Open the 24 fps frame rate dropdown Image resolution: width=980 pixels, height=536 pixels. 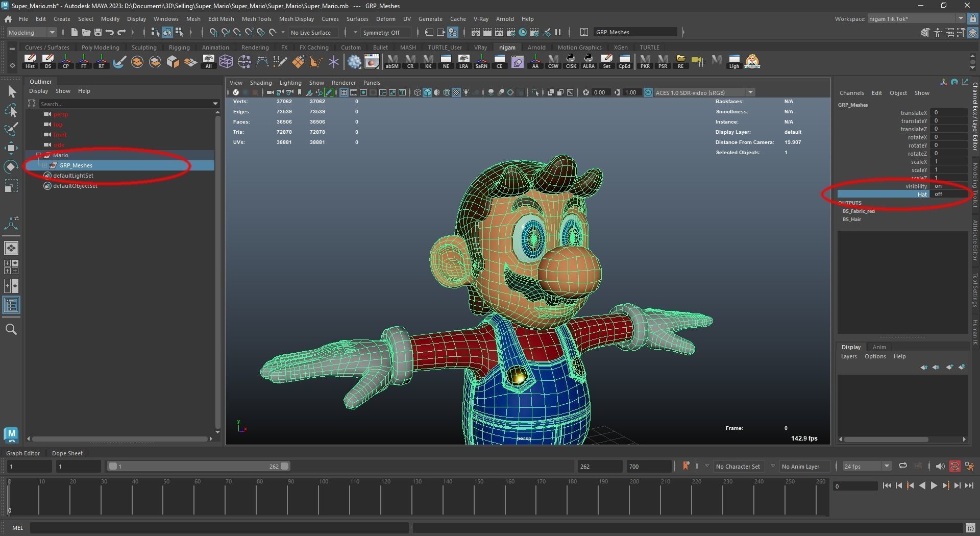pyautogui.click(x=866, y=466)
